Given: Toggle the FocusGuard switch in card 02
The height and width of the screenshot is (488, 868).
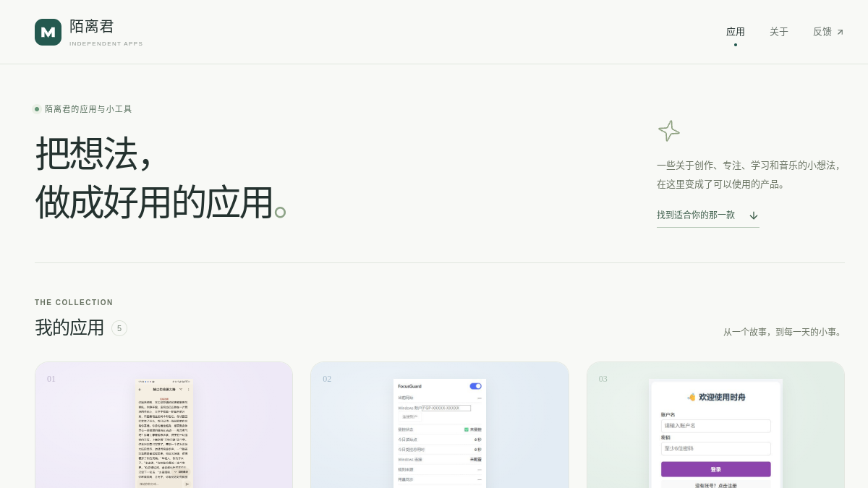Looking at the screenshot, I should click(475, 386).
